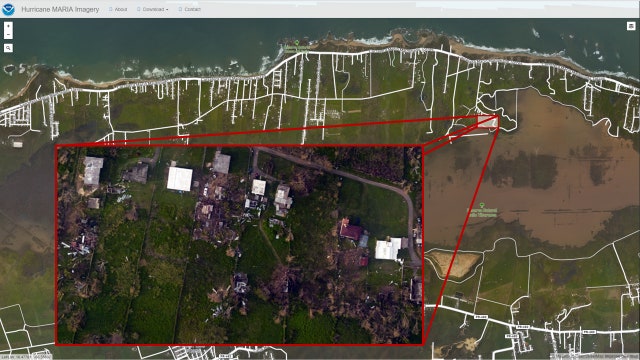Open the map search magnifier tool
Screen dimensions: 640x360
[x=8, y=48]
